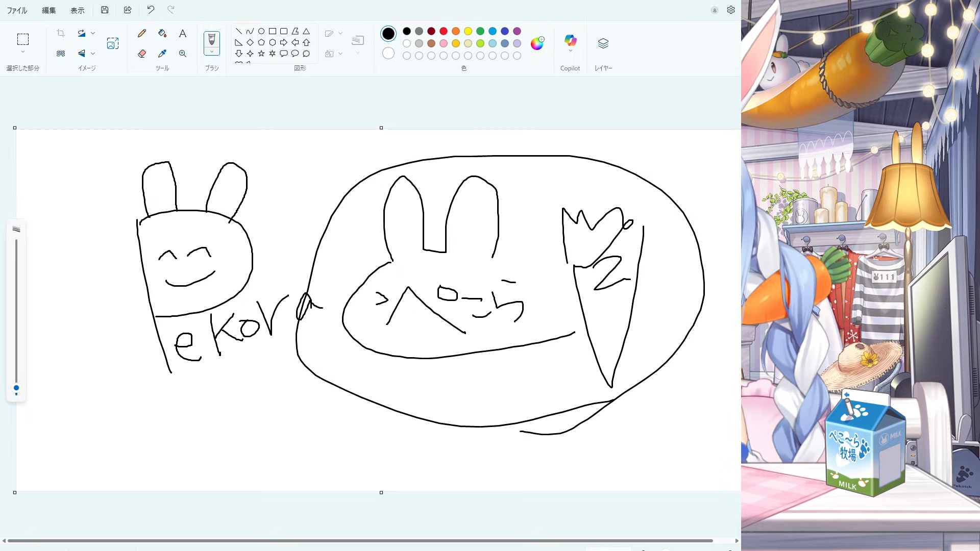Click the Rotate image icon
This screenshot has height=551, width=980.
click(81, 34)
